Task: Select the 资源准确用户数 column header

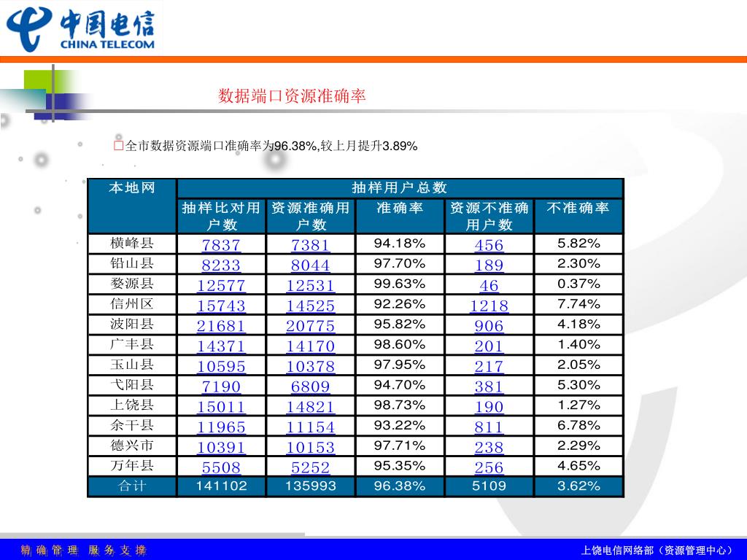Action: click(311, 216)
